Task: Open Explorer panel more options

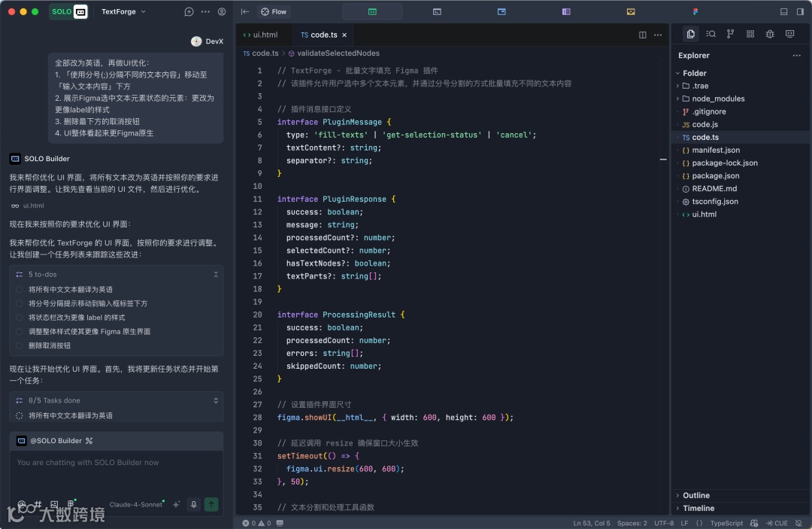Action: point(796,56)
